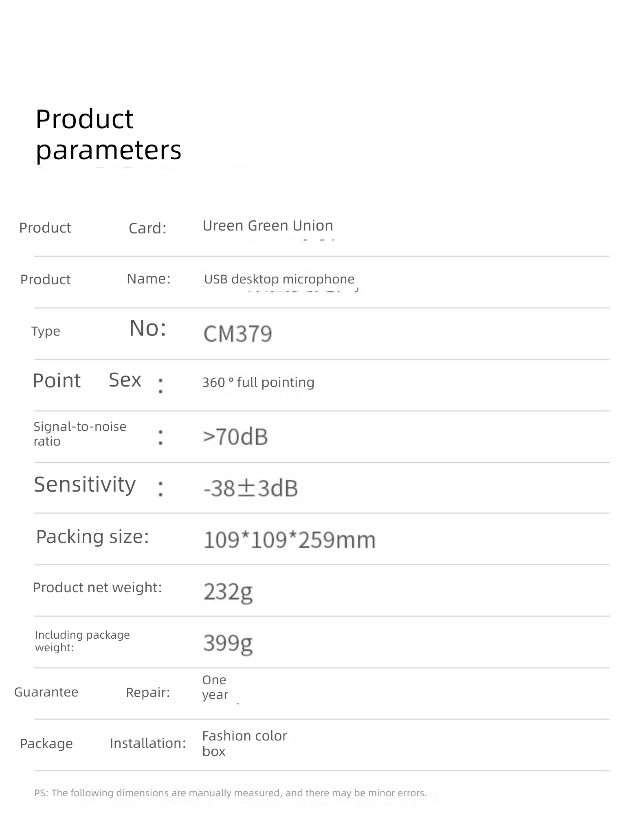This screenshot has height=824, width=644.
Task: Click the Signal-to-noise ratio label
Action: point(80,434)
